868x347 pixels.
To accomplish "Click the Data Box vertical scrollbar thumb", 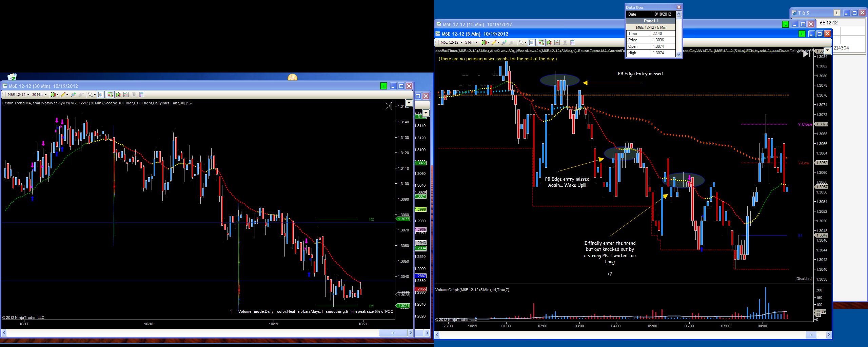I will (678, 18).
